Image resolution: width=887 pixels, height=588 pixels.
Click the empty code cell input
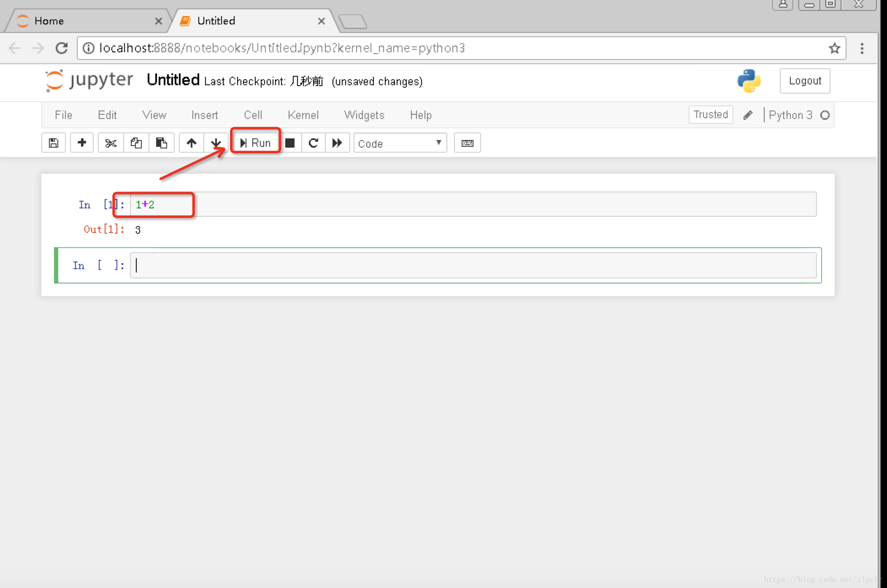click(x=473, y=265)
